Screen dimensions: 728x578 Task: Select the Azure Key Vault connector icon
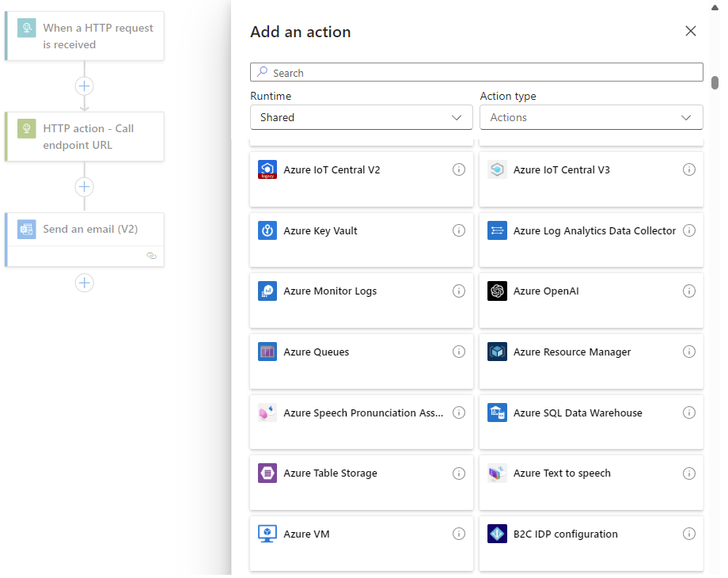click(x=267, y=230)
